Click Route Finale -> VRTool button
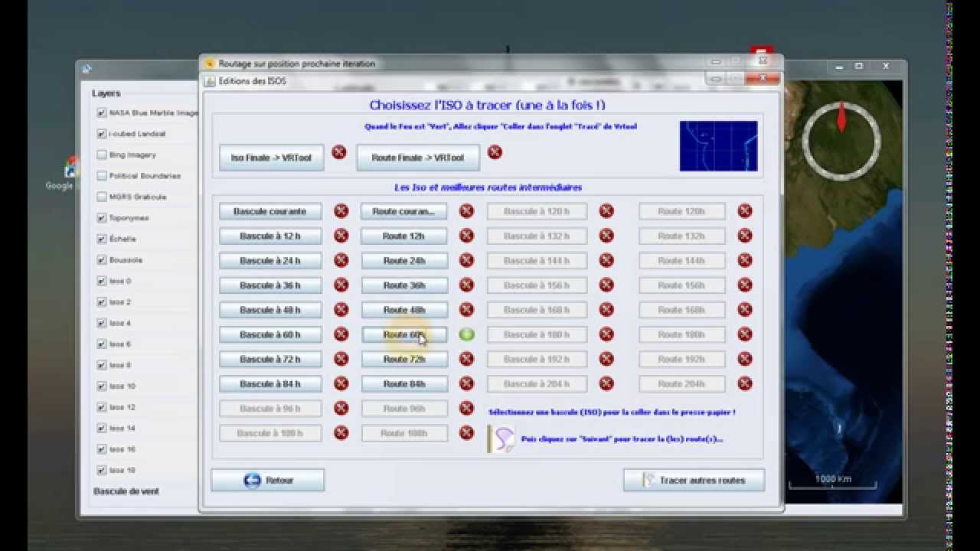Screen dimensions: 980x551 click(x=418, y=158)
